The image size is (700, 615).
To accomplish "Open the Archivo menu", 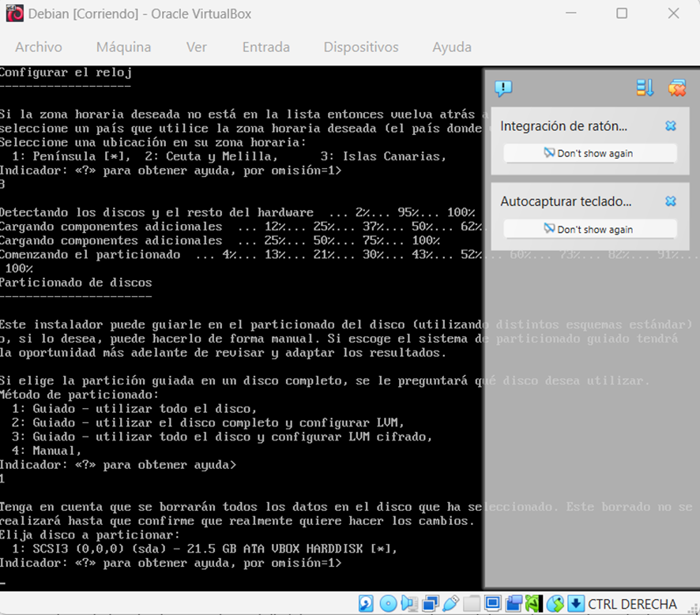I will pos(39,47).
